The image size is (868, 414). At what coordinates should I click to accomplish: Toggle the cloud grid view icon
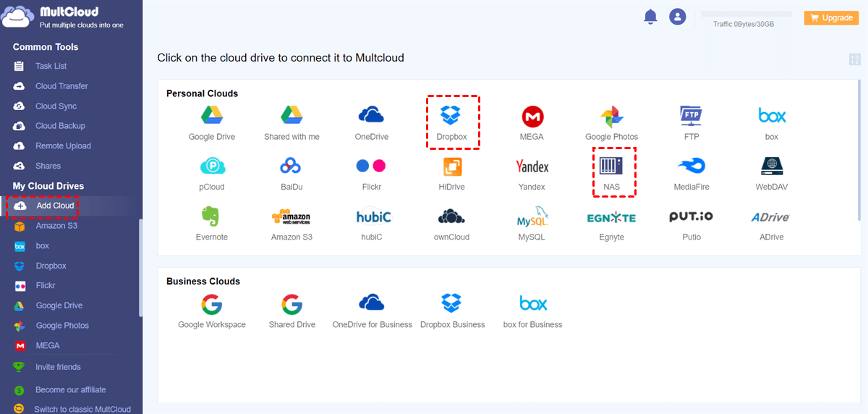coord(854,59)
